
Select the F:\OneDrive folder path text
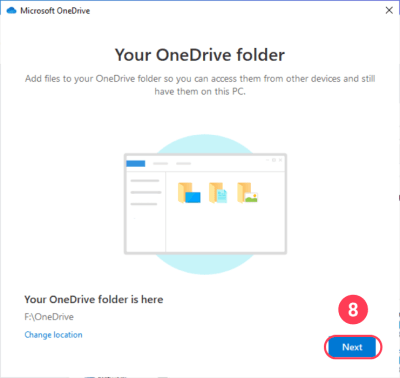click(x=49, y=317)
